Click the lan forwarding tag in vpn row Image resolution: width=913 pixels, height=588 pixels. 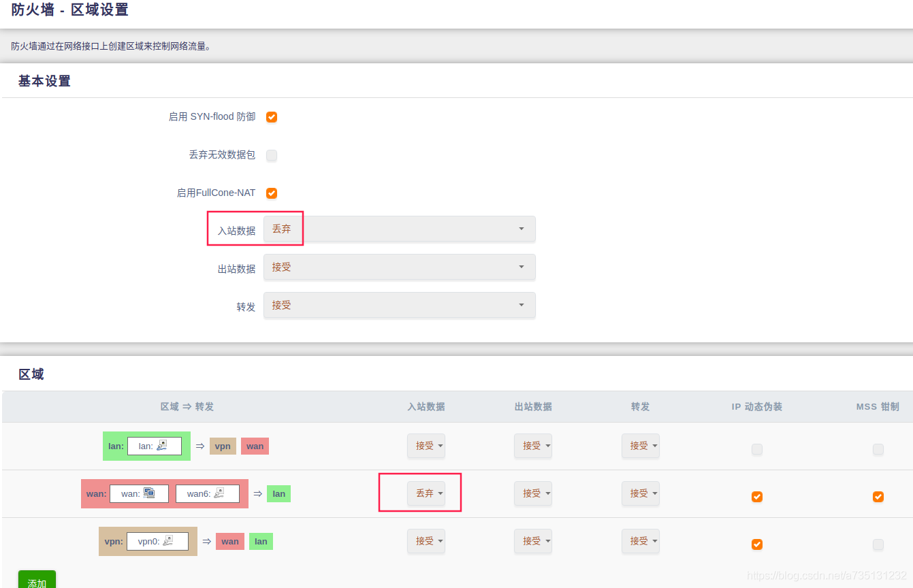pos(261,542)
